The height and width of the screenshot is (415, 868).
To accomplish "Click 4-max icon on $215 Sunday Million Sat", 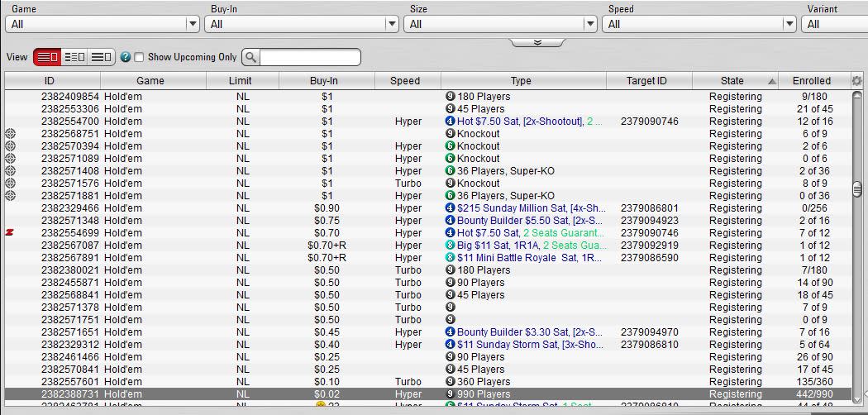I will 450,208.
